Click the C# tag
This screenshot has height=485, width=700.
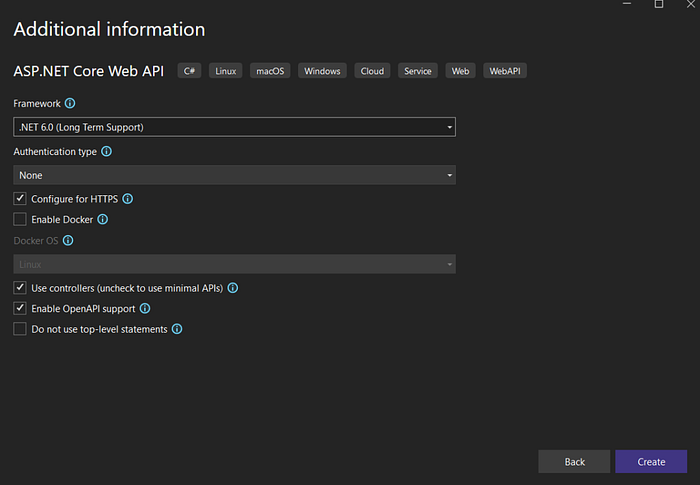pyautogui.click(x=189, y=71)
